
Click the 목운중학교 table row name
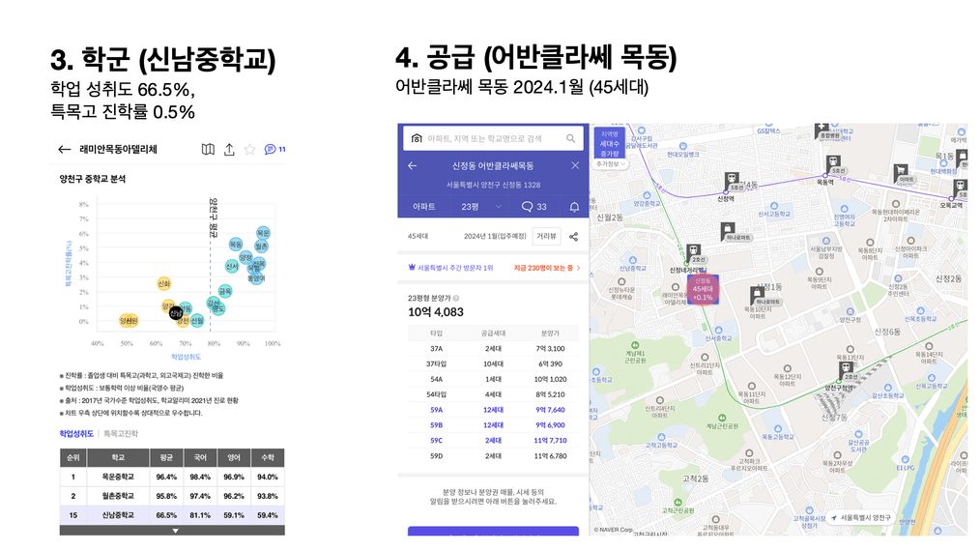click(x=118, y=478)
